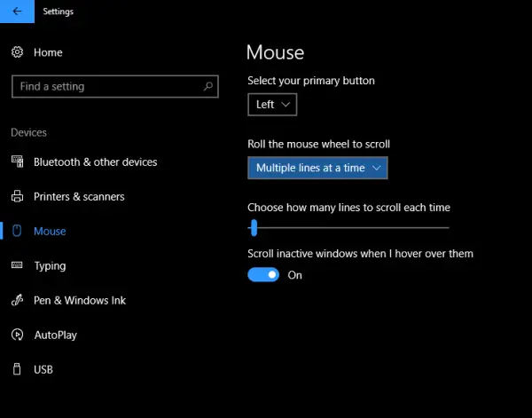Click the mouse icon in sidebar
The image size is (532, 418).
(17, 231)
